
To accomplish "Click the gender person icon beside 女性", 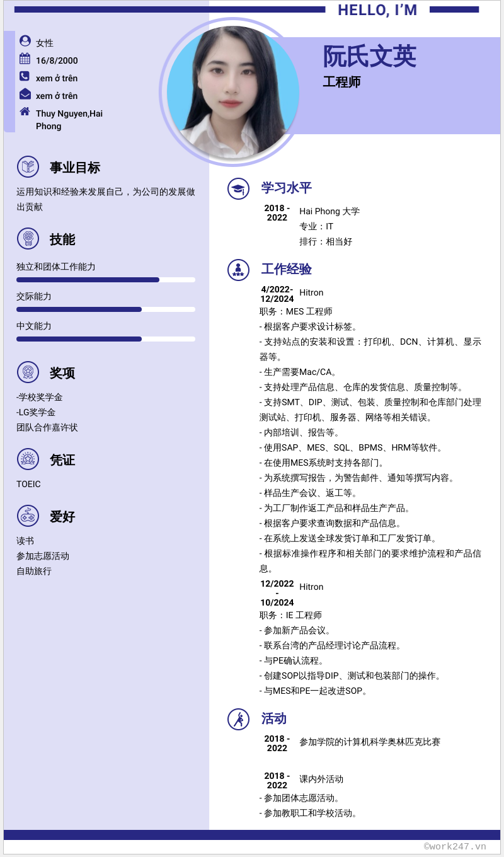I will point(24,42).
